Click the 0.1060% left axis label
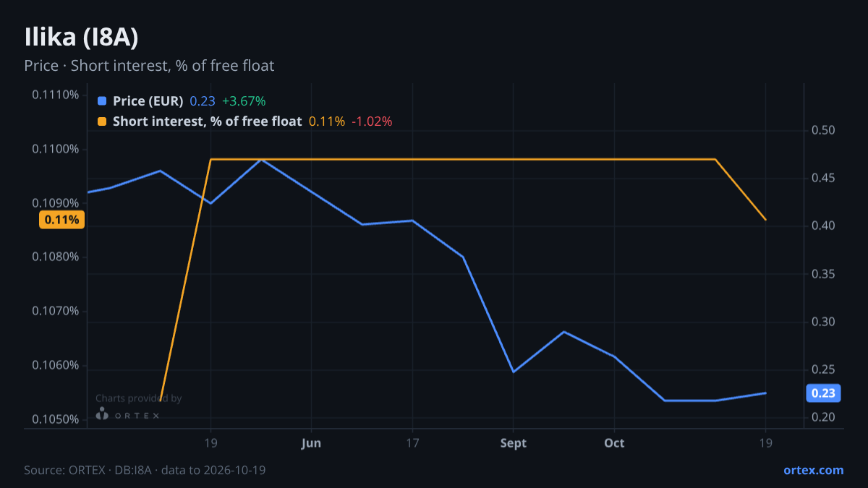Screen dimensions: 868x488 click(x=56, y=365)
